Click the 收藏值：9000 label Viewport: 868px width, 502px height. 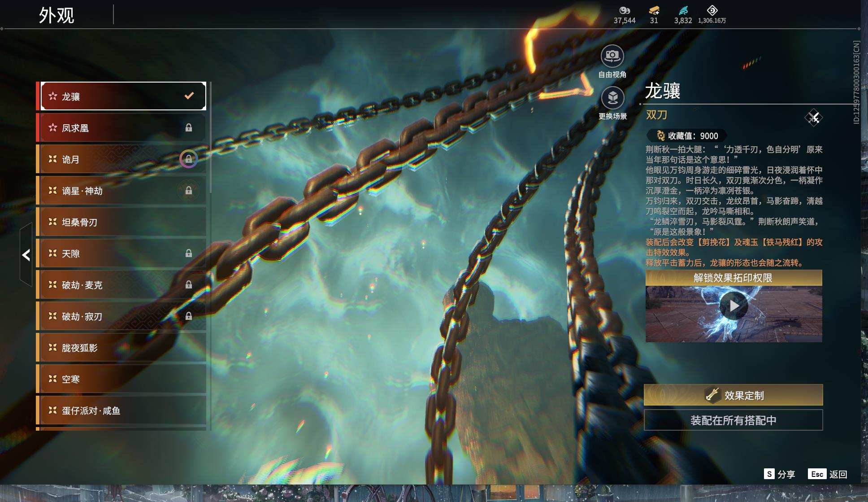693,136
